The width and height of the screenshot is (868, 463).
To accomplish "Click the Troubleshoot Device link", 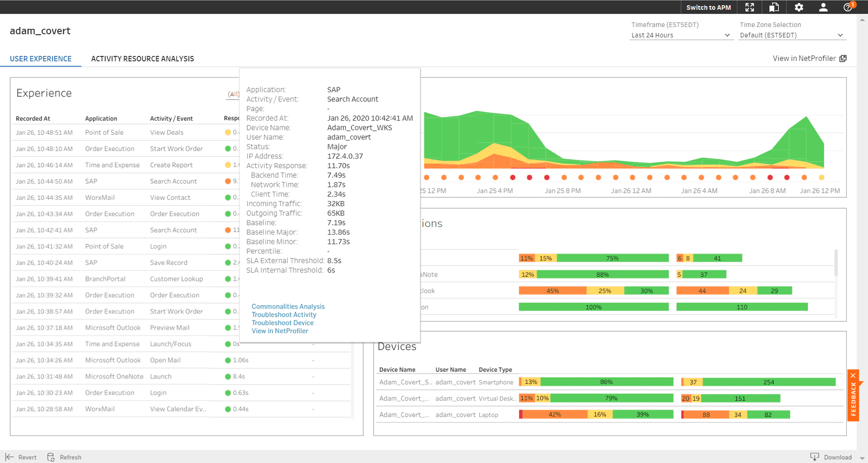I will [x=282, y=323].
